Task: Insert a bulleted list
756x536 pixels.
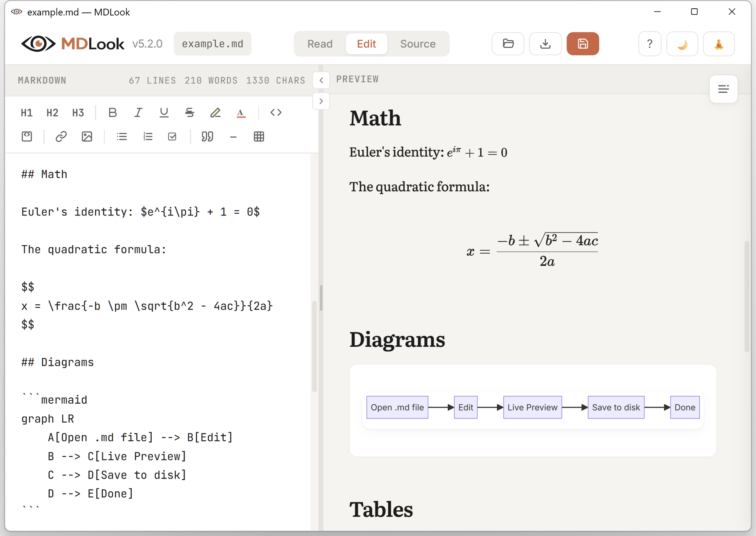Action: (122, 136)
